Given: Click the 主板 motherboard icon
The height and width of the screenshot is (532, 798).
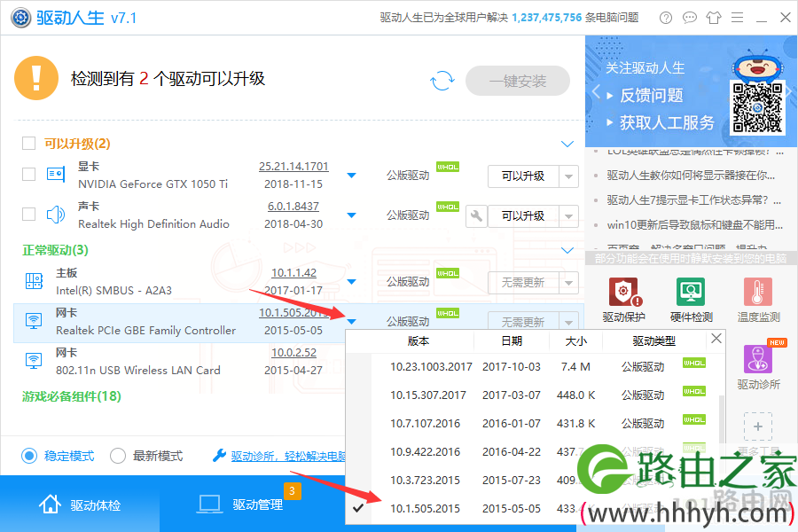Looking at the screenshot, I should (x=34, y=280).
